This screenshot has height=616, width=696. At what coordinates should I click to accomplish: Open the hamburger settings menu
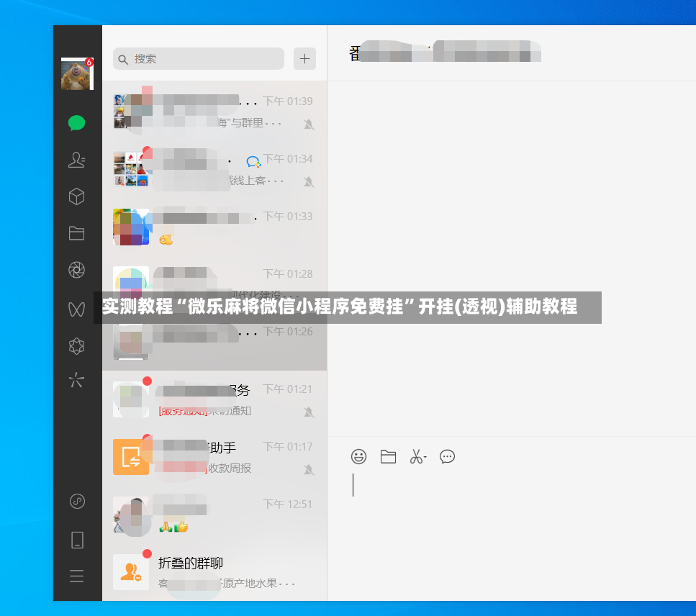(x=77, y=576)
